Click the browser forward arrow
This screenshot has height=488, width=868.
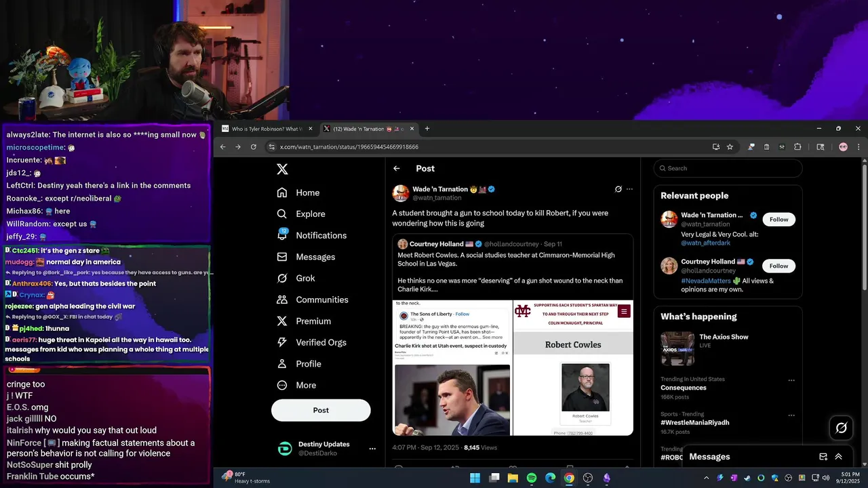click(238, 146)
